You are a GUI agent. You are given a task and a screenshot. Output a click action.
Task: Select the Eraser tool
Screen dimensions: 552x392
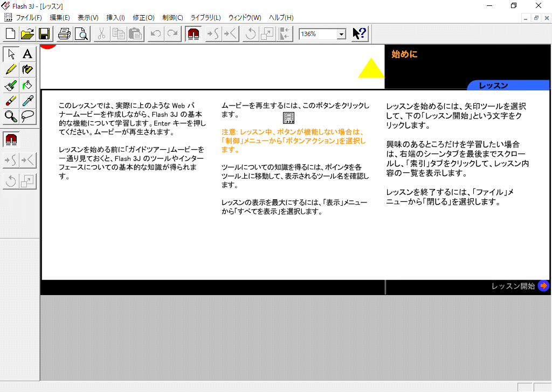pos(11,101)
